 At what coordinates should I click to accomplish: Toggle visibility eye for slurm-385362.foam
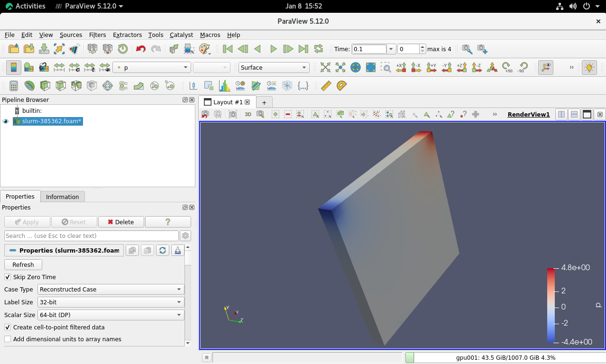click(x=6, y=121)
